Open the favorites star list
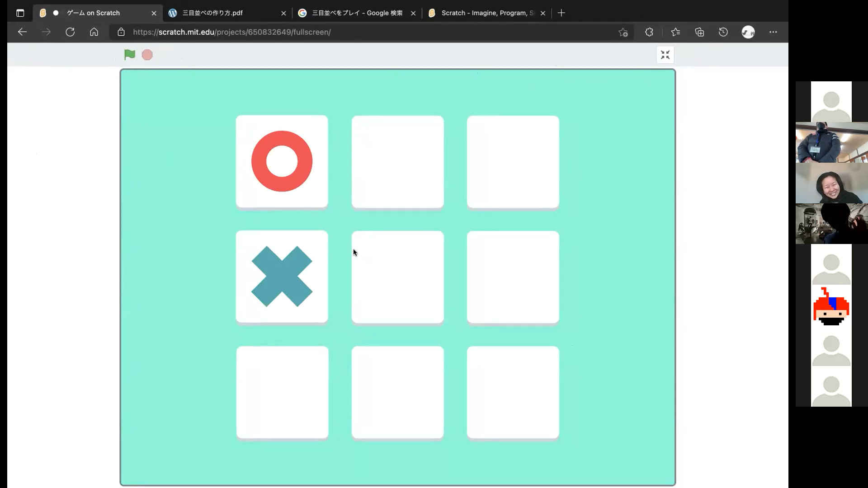Viewport: 868px width, 488px height. 675,32
